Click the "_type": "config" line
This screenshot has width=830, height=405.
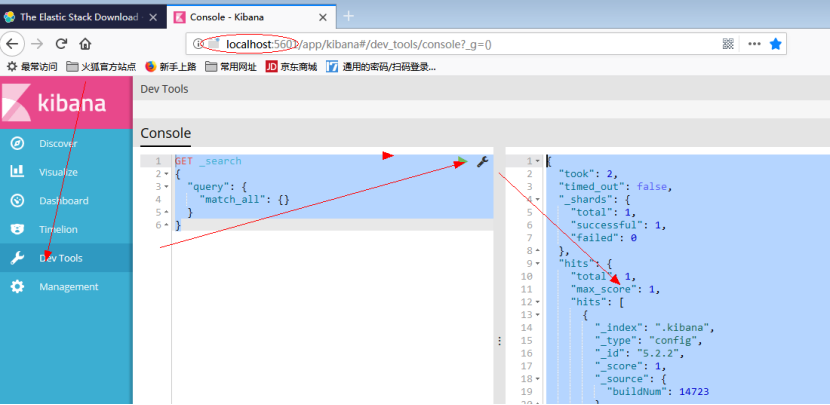tap(649, 340)
